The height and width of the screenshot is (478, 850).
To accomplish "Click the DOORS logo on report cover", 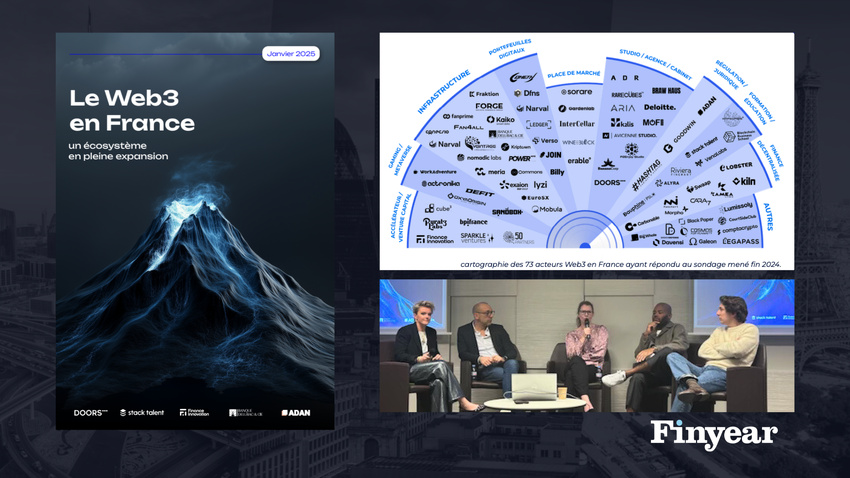I will tap(90, 412).
